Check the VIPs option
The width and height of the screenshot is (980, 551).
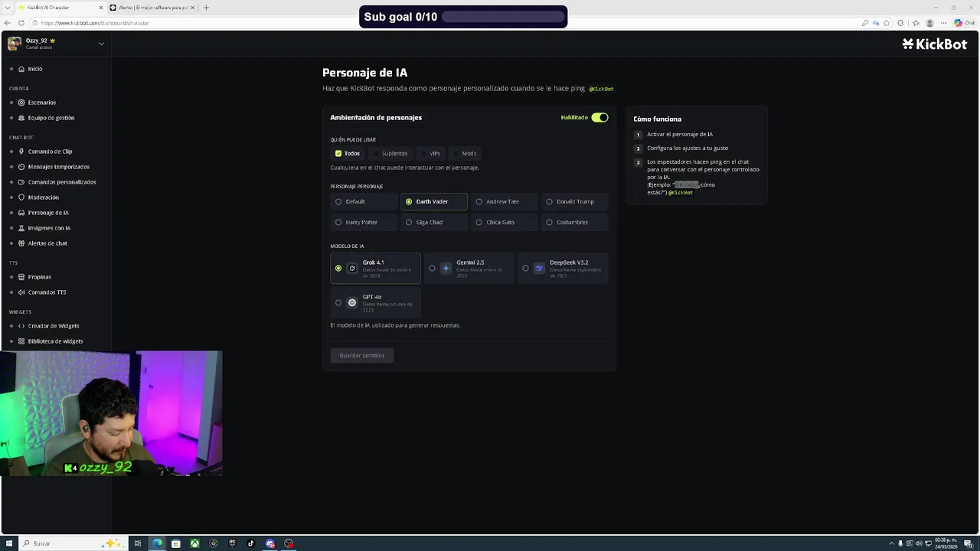[430, 154]
